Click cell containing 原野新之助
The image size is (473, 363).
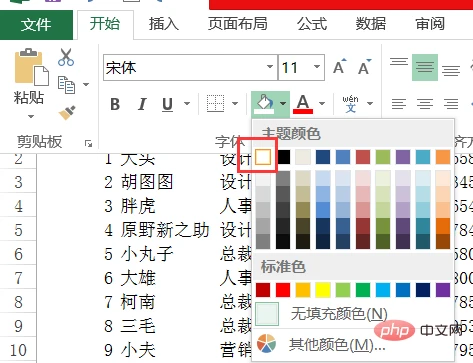point(165,230)
